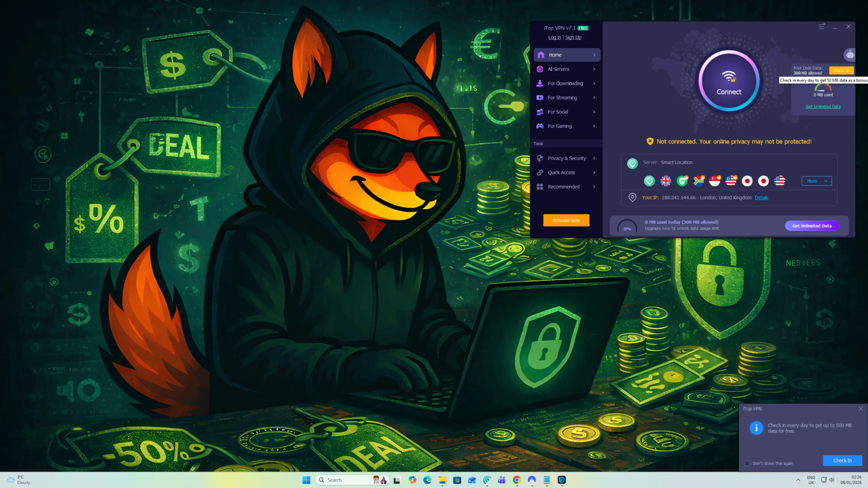Close the iTop VPN notification popup
The height and width of the screenshot is (488, 868).
coord(861,409)
